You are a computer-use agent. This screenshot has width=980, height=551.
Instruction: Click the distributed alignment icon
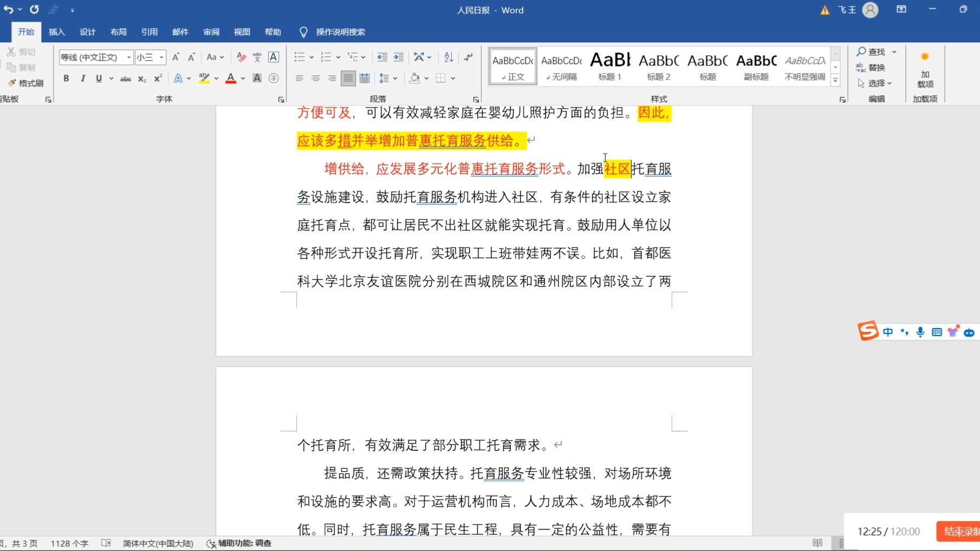(365, 78)
